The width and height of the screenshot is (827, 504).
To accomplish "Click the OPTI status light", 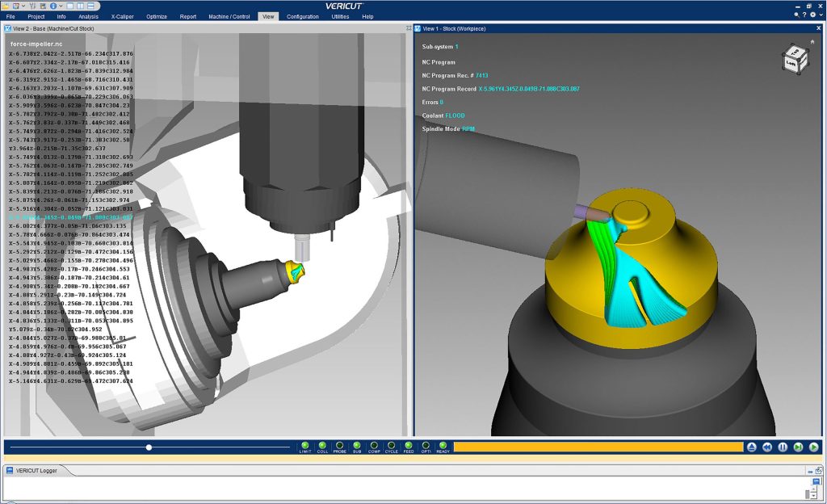I will coord(426,445).
